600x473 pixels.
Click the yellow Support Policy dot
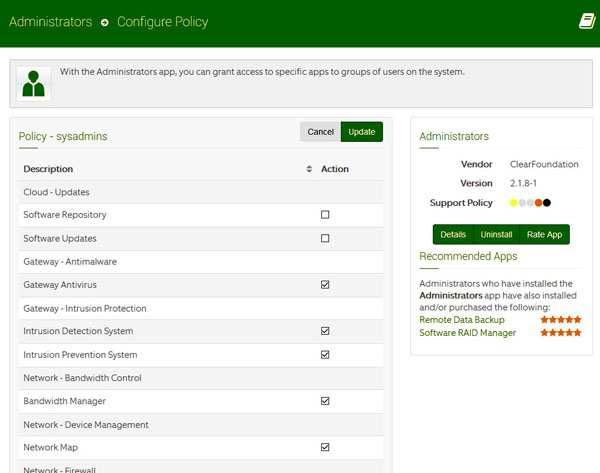[x=514, y=203]
